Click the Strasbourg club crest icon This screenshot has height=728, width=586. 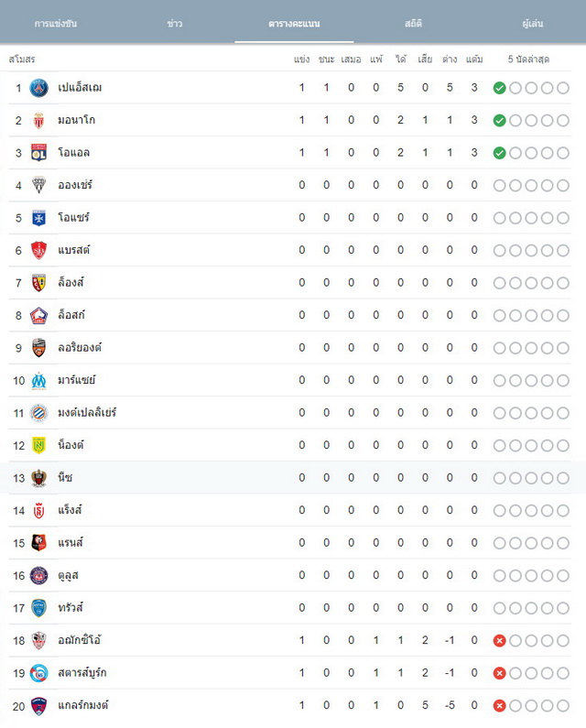pos(39,673)
